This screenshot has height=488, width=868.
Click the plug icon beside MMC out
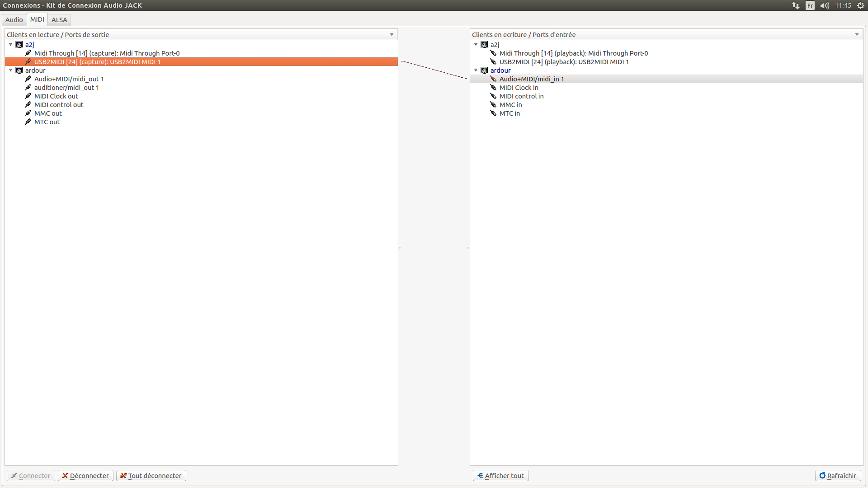28,113
